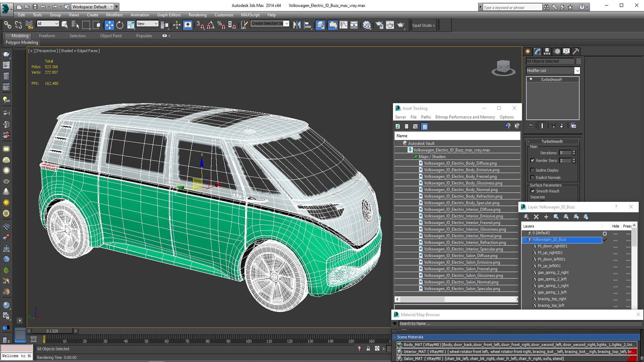The width and height of the screenshot is (644, 362).
Task: Open the Curve Editor icon
Action: (x=343, y=25)
